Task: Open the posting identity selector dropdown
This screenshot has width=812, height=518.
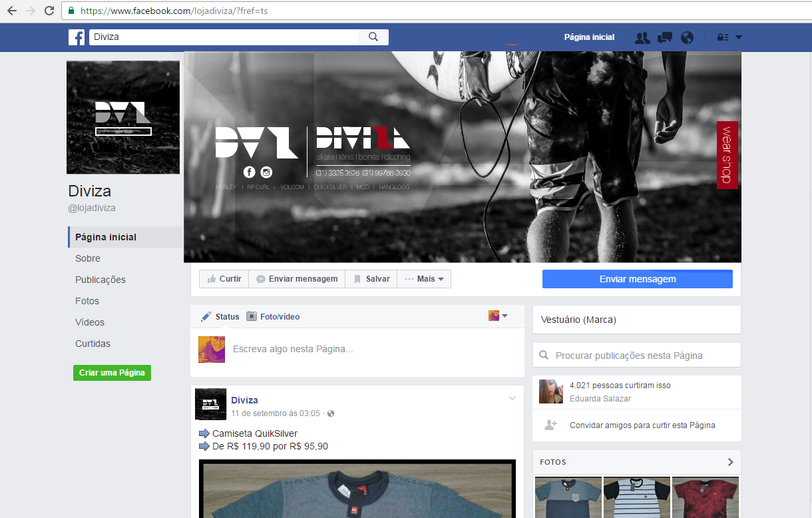Action: click(x=499, y=316)
